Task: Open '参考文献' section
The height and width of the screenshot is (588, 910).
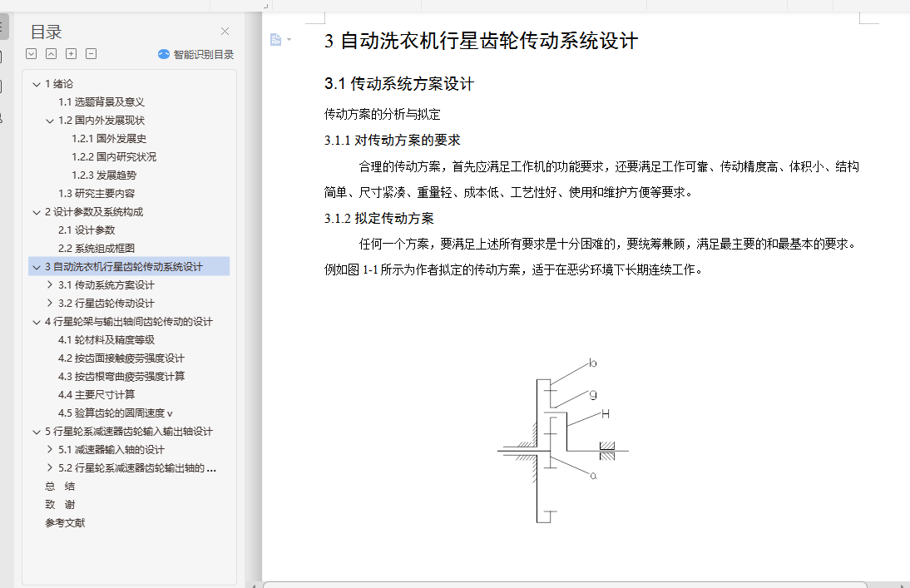Action: tap(65, 522)
